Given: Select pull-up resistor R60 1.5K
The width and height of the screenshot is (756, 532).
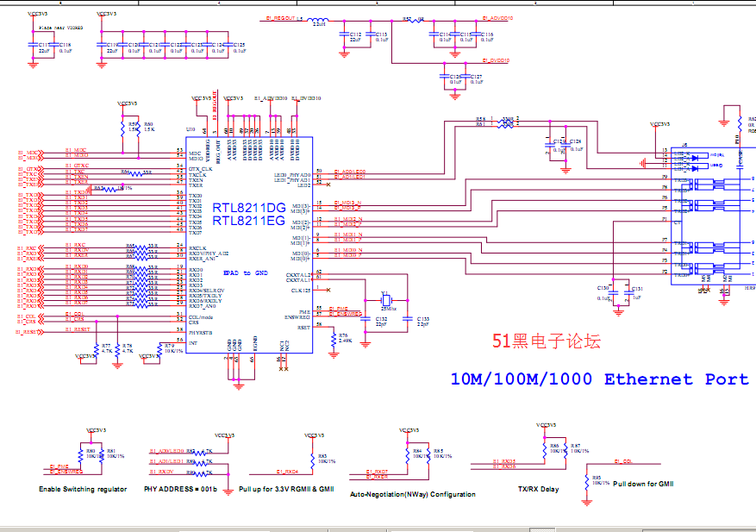Looking at the screenshot, I should [139, 128].
